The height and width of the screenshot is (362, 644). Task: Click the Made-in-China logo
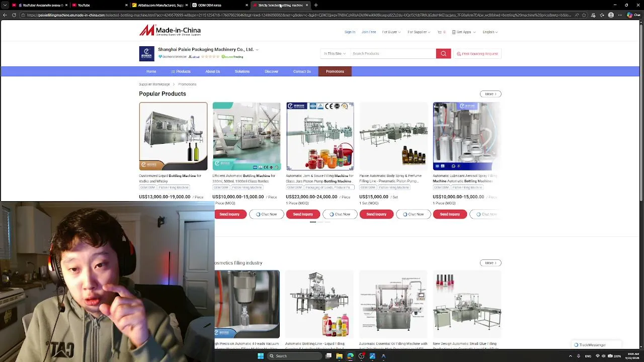(x=170, y=31)
